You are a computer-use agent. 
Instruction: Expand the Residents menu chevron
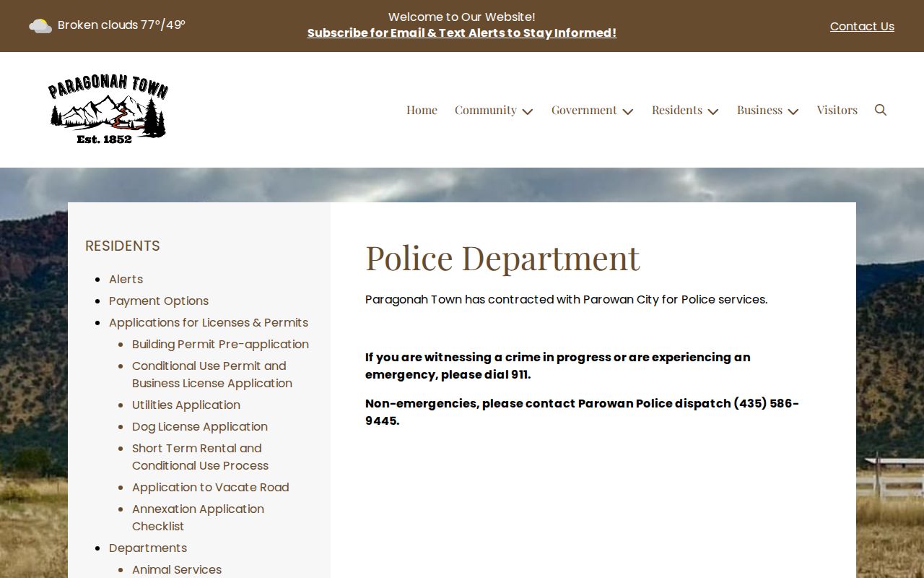coord(713,111)
